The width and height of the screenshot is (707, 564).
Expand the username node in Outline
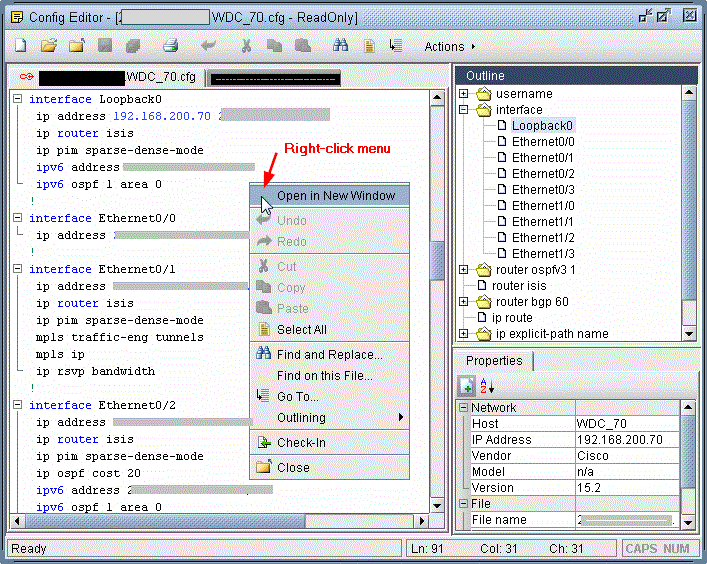464,94
